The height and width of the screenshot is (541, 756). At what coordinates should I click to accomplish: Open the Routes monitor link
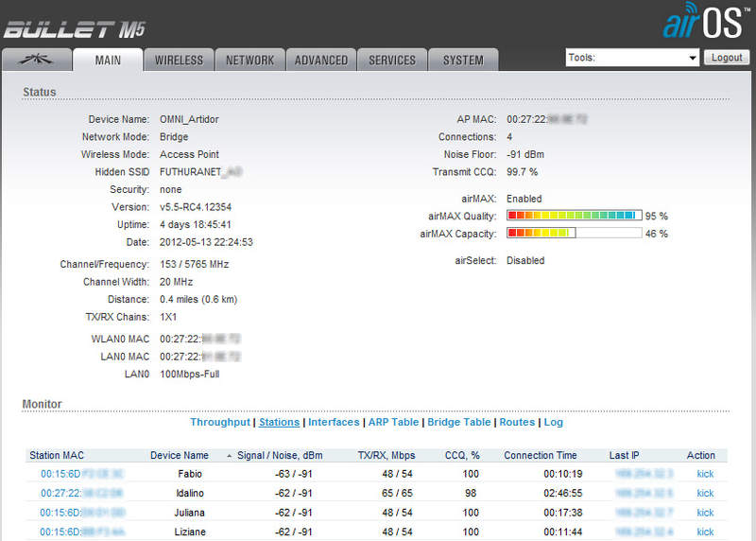coord(517,422)
